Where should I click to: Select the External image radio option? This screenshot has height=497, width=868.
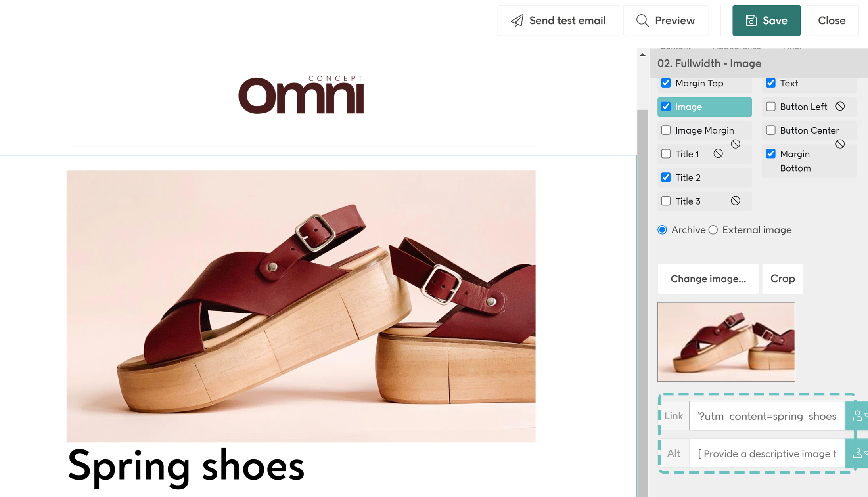click(x=713, y=230)
